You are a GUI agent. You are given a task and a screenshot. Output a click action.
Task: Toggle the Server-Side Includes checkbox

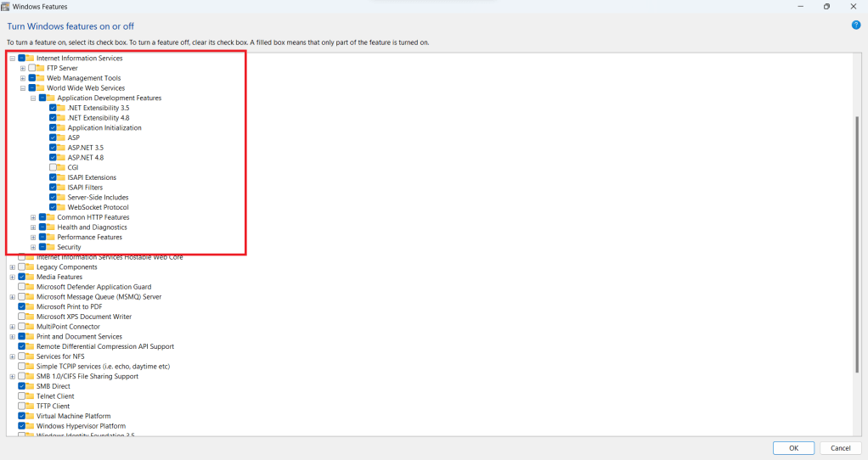pyautogui.click(x=54, y=198)
